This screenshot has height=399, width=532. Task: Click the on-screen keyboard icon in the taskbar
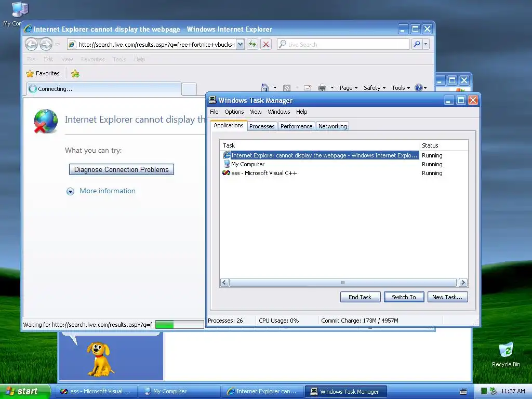[x=463, y=392]
